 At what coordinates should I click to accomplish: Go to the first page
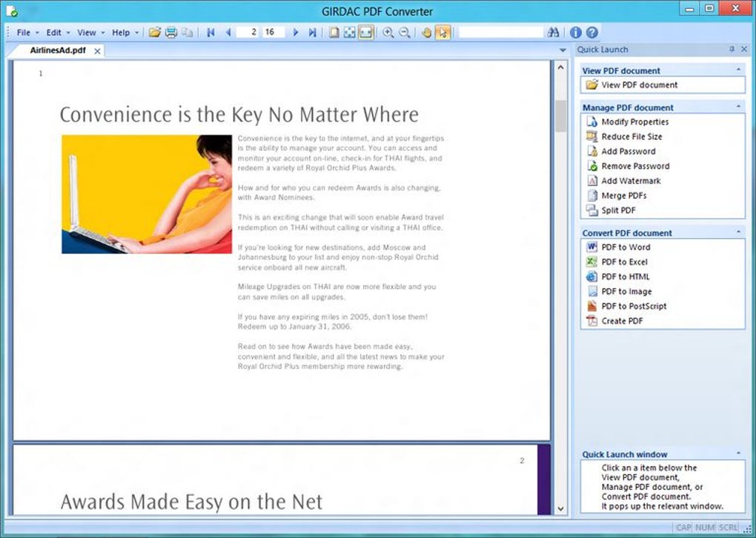tap(210, 33)
